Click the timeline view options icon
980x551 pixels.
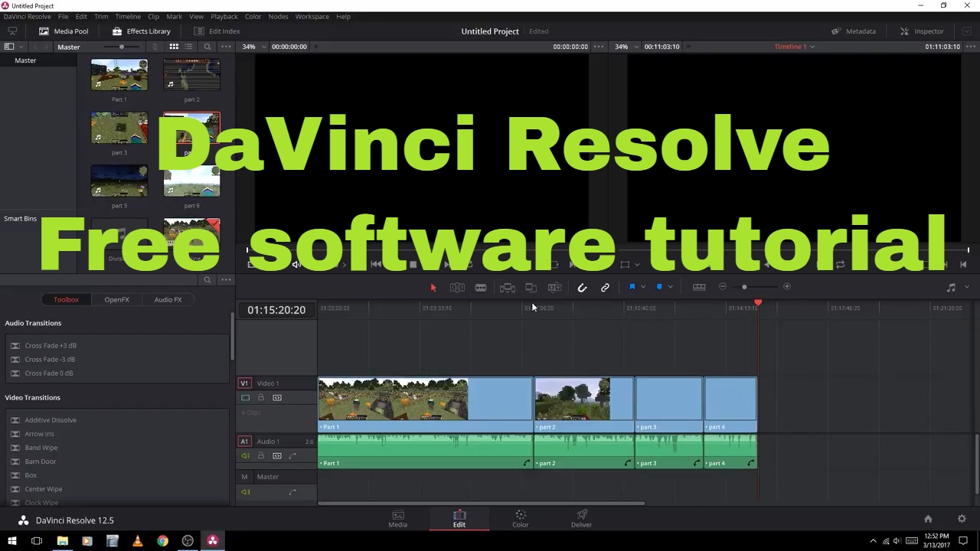699,287
